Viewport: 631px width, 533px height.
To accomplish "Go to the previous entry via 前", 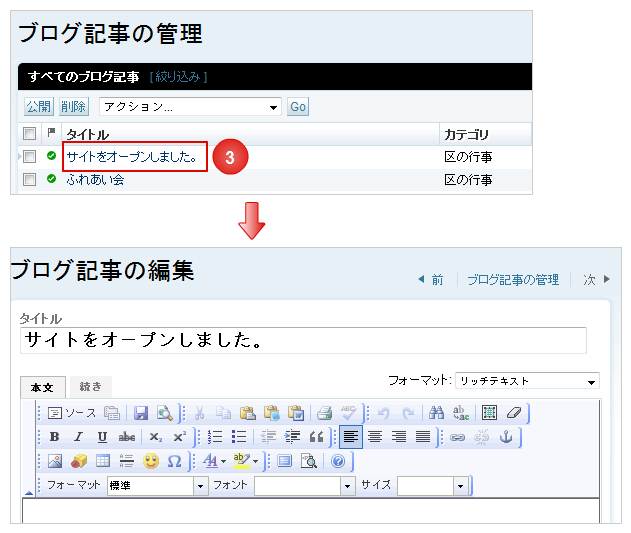I will pos(431,279).
